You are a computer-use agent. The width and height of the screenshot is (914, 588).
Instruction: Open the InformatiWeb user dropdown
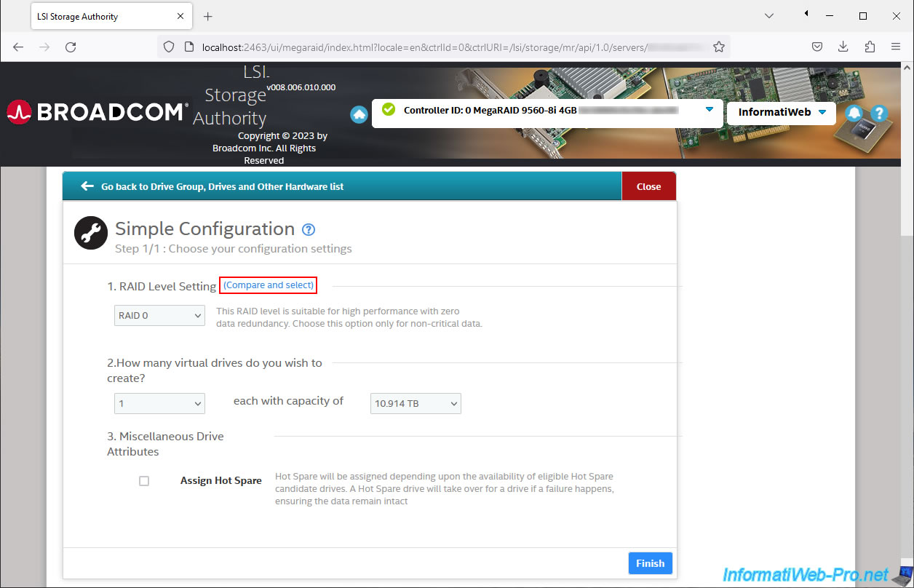782,112
